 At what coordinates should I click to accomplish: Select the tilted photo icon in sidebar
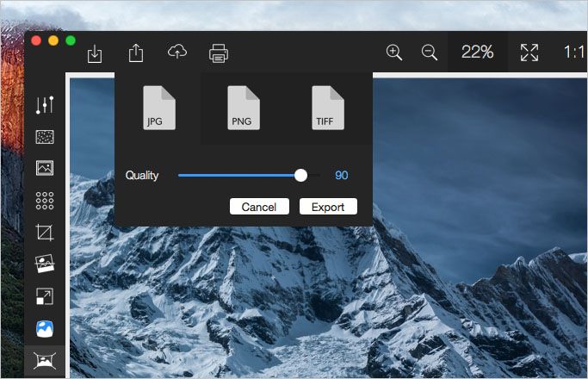click(45, 264)
